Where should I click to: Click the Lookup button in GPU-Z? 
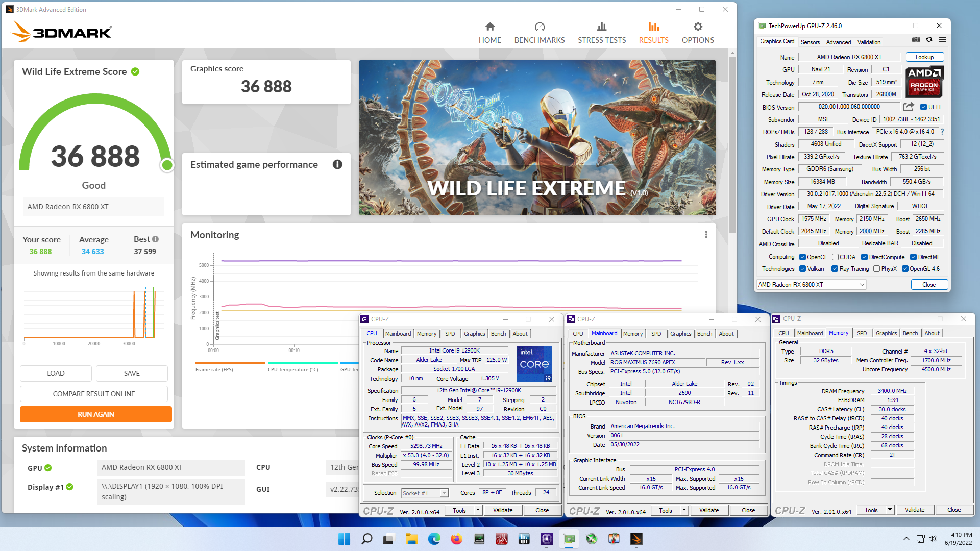coord(924,57)
